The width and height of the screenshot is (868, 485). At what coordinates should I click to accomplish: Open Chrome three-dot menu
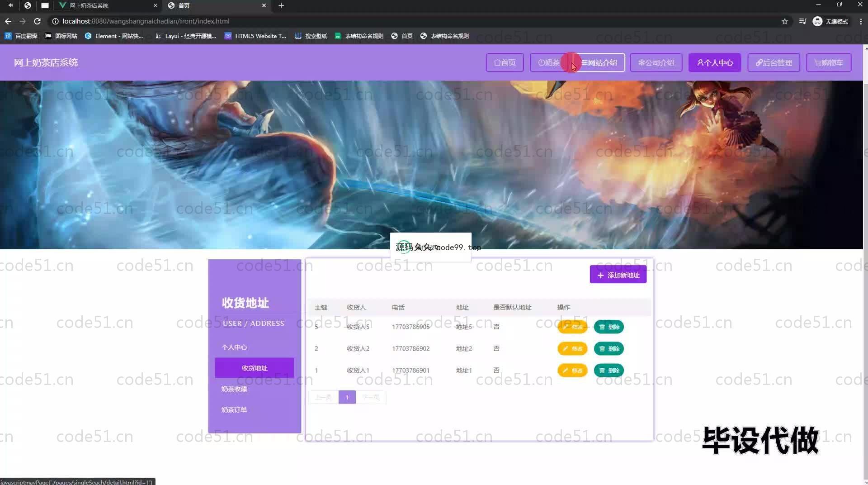click(861, 21)
